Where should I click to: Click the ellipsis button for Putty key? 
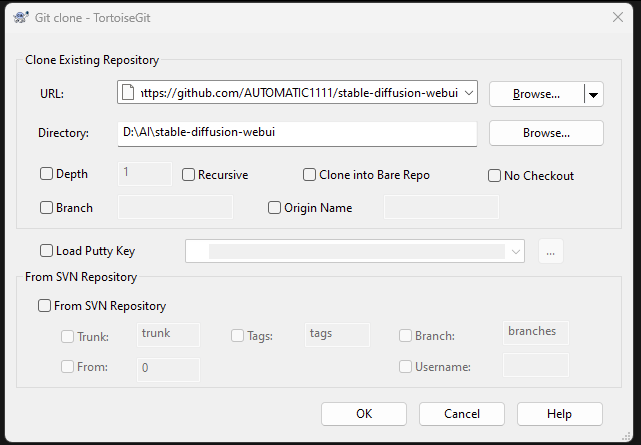pyautogui.click(x=551, y=251)
